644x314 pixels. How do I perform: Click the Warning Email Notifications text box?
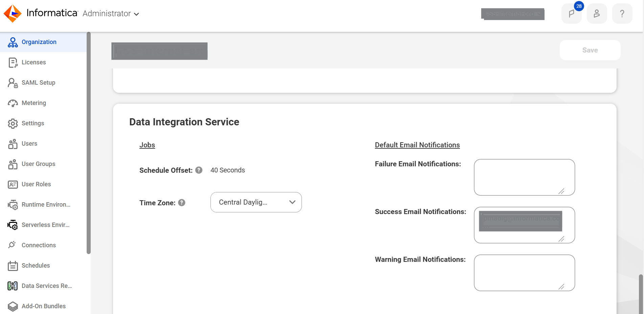(x=525, y=273)
